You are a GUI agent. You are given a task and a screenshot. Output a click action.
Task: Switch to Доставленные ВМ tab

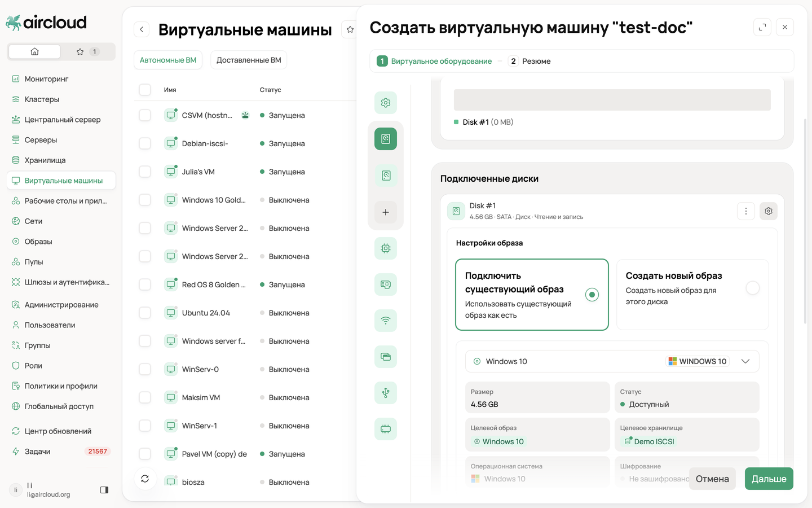(249, 60)
